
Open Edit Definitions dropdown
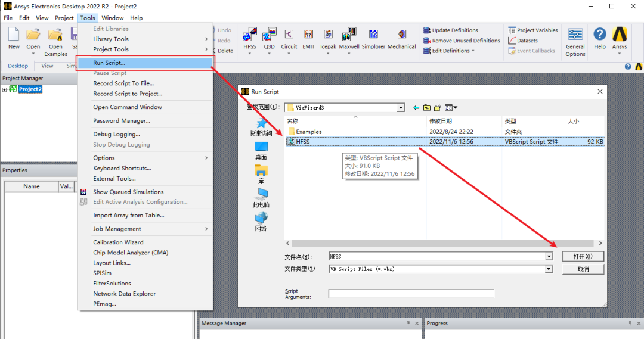449,51
